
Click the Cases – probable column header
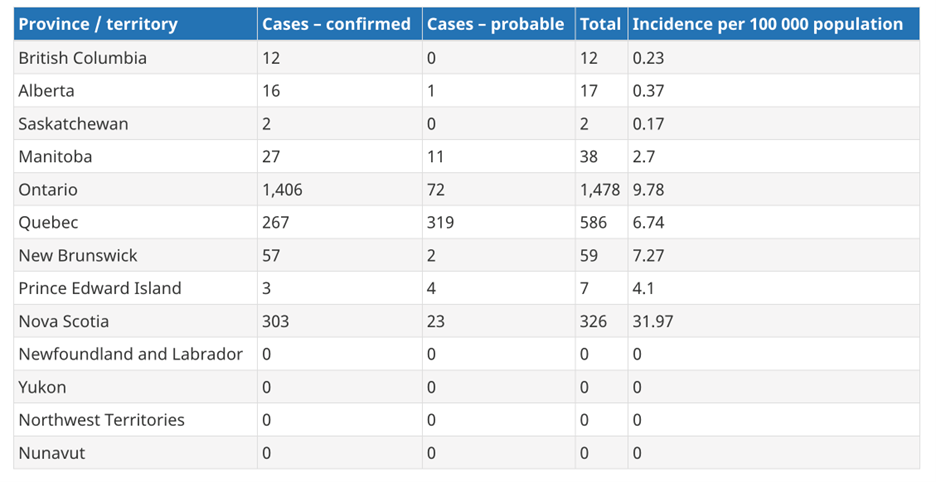(x=495, y=24)
